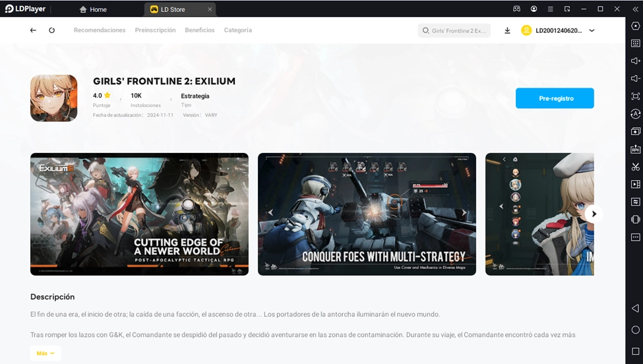
Task: Click the Girls' Frontline 2 search field
Action: [x=454, y=30]
